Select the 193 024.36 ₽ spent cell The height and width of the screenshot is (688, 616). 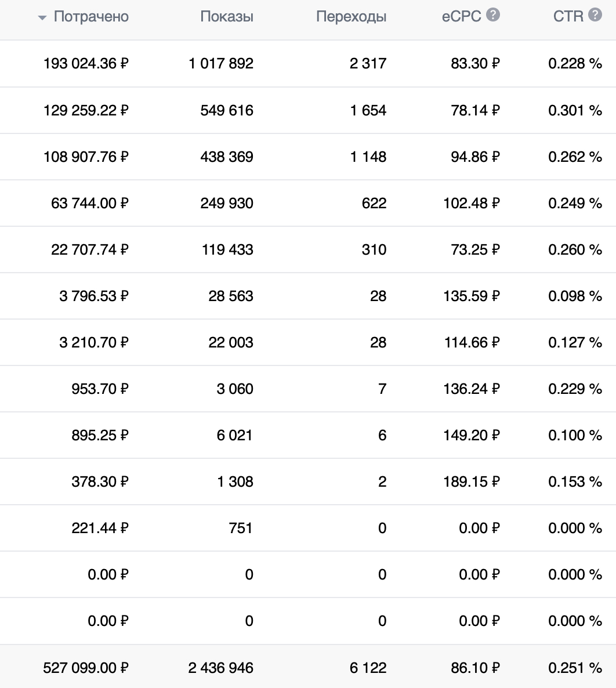(86, 64)
